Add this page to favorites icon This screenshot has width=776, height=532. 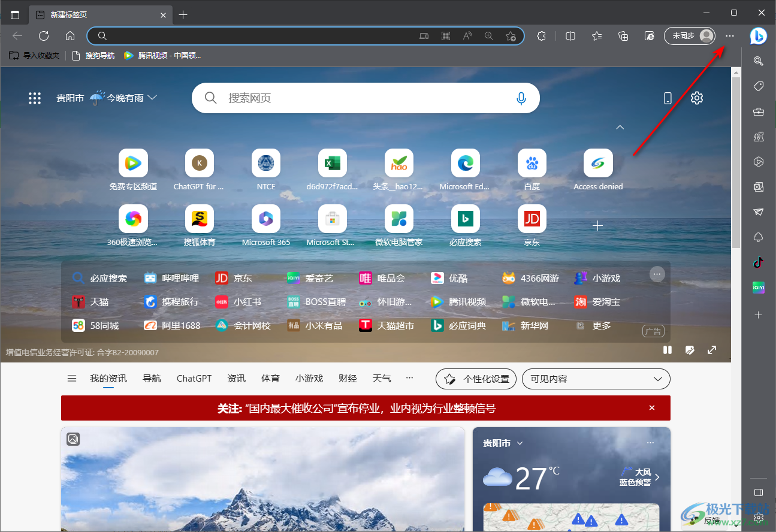511,36
